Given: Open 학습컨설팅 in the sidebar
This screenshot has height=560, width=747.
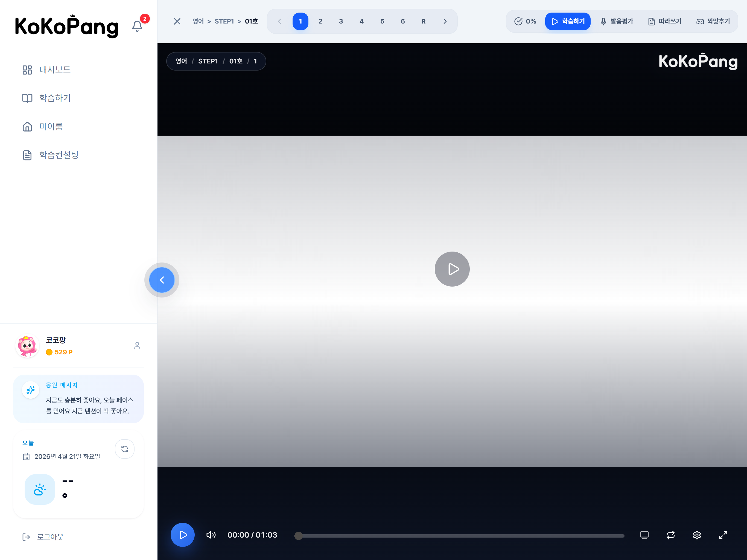Looking at the screenshot, I should [x=50, y=155].
